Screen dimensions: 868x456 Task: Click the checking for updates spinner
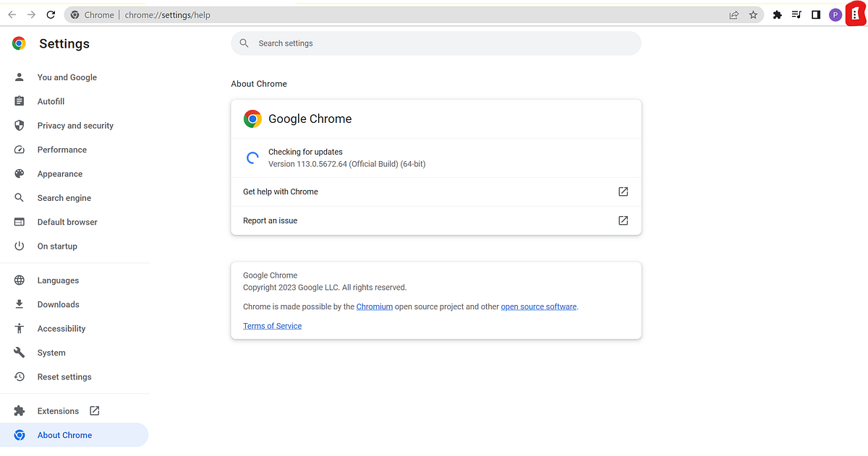pyautogui.click(x=252, y=158)
